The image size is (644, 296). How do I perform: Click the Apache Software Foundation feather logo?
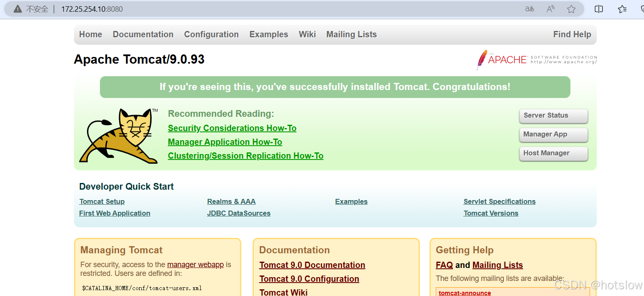pyautogui.click(x=537, y=60)
